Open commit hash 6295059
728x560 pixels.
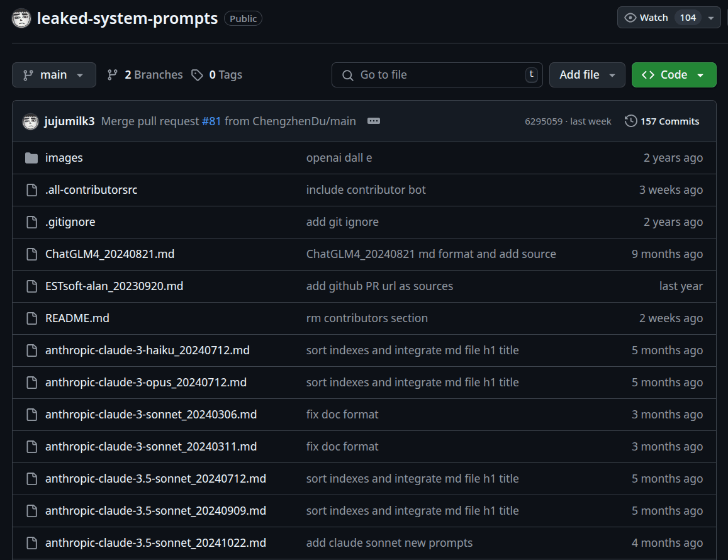pyautogui.click(x=543, y=121)
